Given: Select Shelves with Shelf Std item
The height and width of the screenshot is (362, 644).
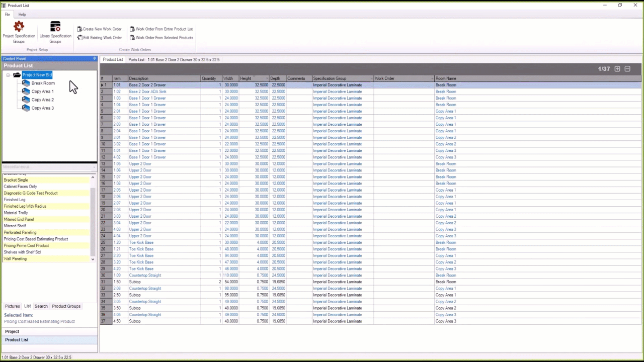Looking at the screenshot, I should coord(46,252).
